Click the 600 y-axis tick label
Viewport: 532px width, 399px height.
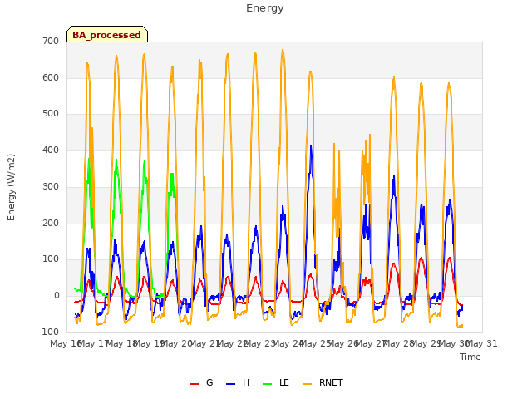[x=51, y=77]
